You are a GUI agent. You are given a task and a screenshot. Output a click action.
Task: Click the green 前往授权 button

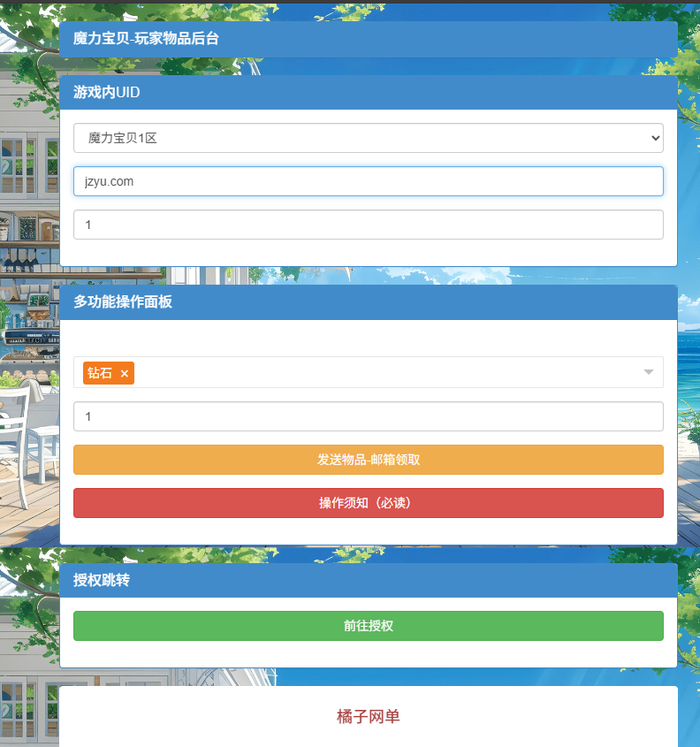368,626
